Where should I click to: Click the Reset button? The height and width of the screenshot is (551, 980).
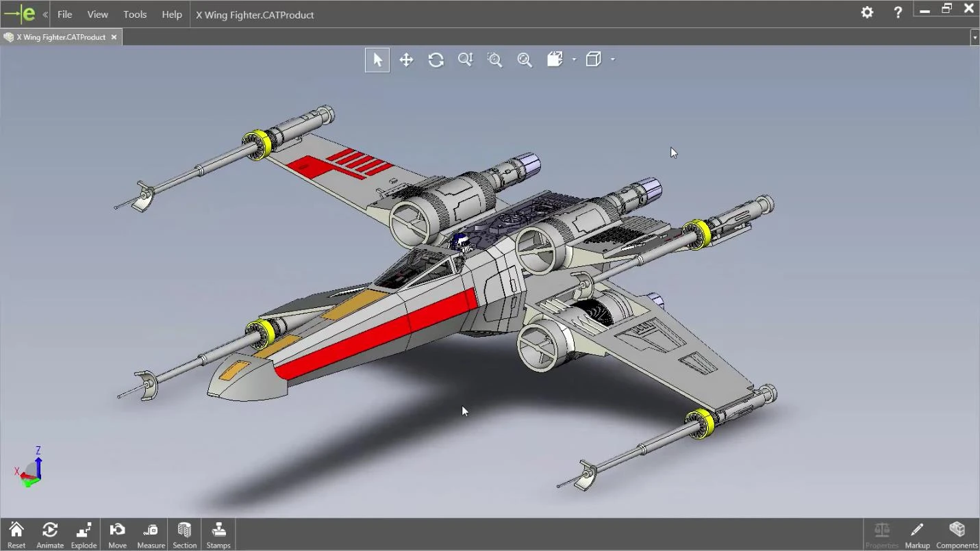pos(16,534)
